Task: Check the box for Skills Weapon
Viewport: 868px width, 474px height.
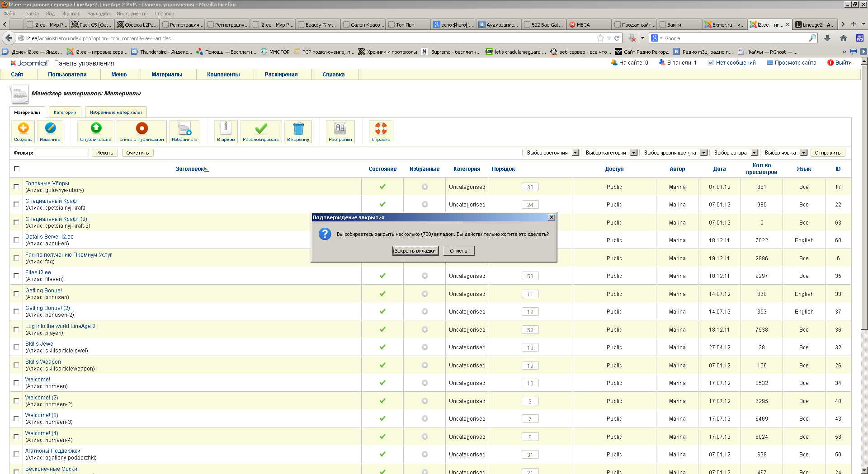Action: point(16,365)
